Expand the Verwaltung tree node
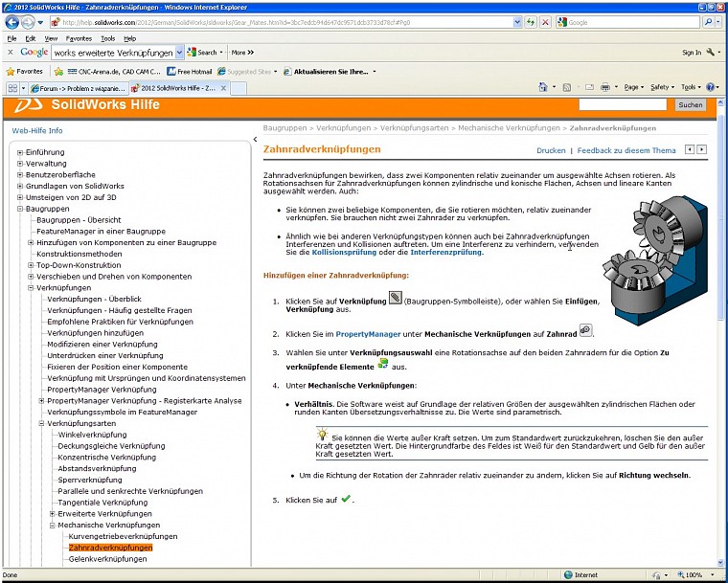 click(20, 164)
